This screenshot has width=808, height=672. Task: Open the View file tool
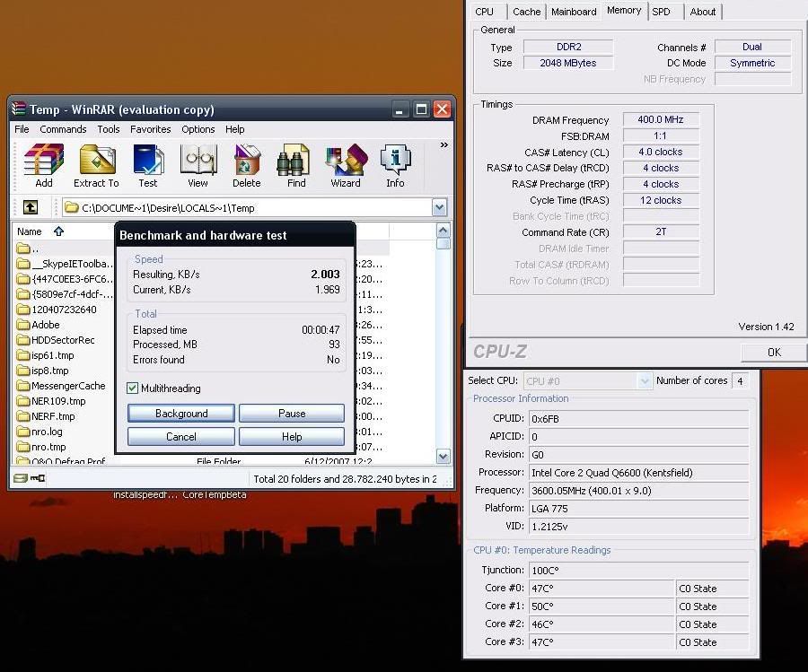pos(198,165)
